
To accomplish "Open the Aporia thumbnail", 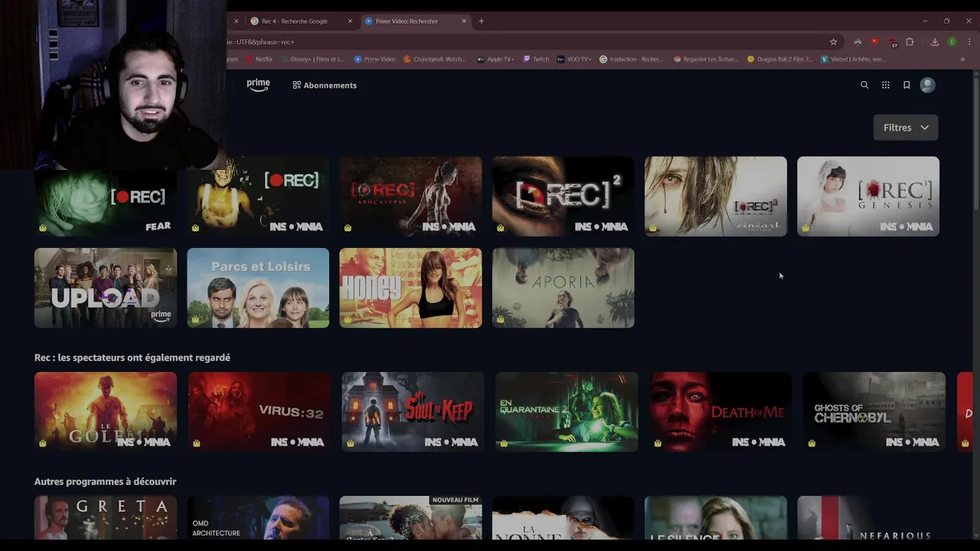I will [563, 288].
